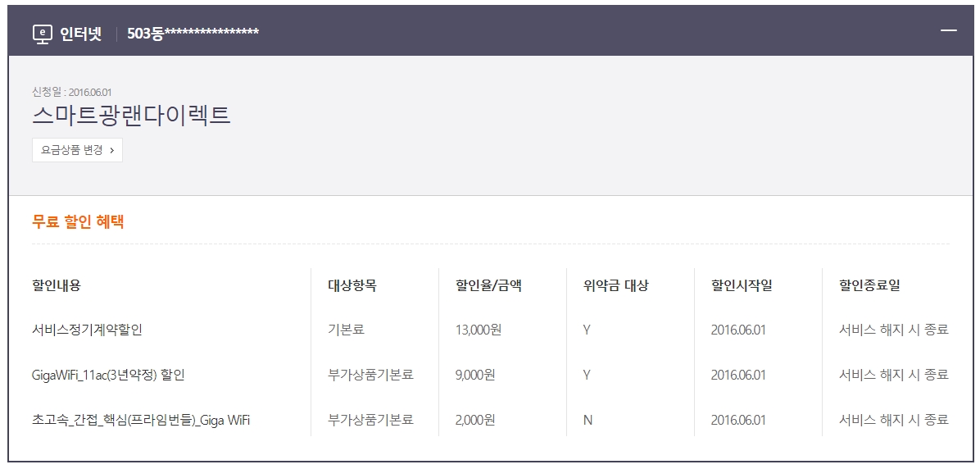Open the 요금상품 변경 button
Image resolution: width=980 pixels, height=469 pixels.
(77, 150)
